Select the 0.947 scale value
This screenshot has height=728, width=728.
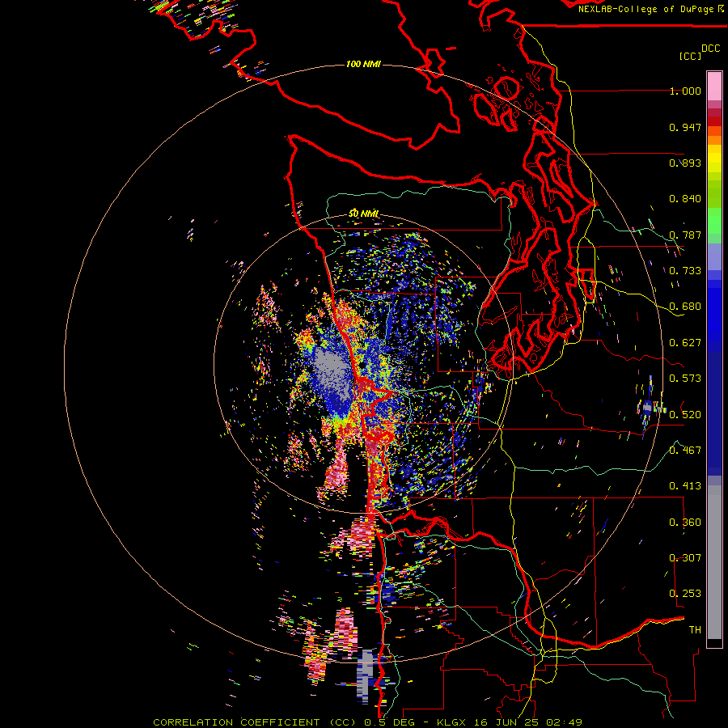click(x=685, y=127)
